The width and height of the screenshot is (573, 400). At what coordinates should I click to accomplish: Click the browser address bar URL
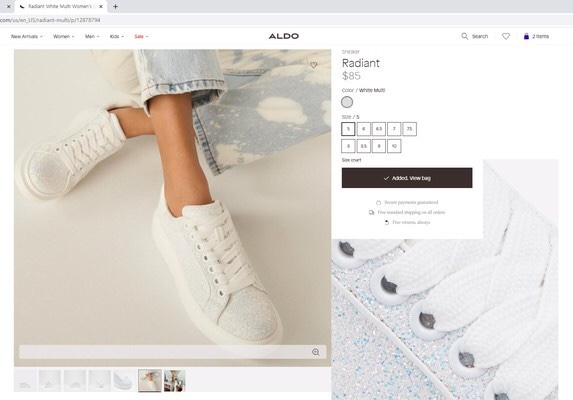50,20
